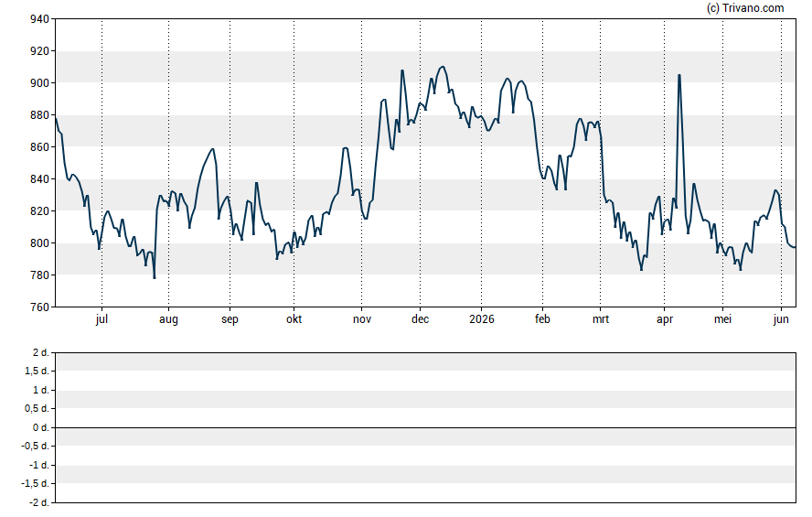Click the late-July price low near 778
This screenshot has width=812, height=517.
tap(155, 277)
